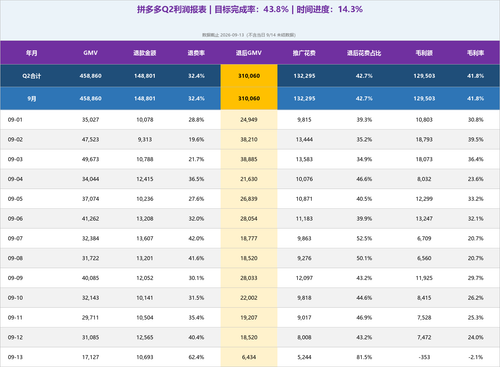This screenshot has width=500, height=367.
Task: Click 148,801 in the 9月 row
Action: click(x=145, y=99)
